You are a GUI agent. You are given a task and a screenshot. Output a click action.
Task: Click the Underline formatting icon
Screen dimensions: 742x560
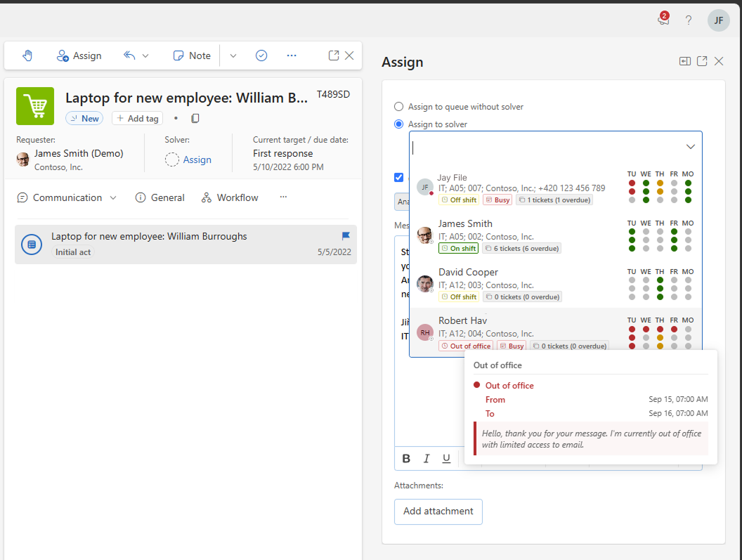pos(446,458)
